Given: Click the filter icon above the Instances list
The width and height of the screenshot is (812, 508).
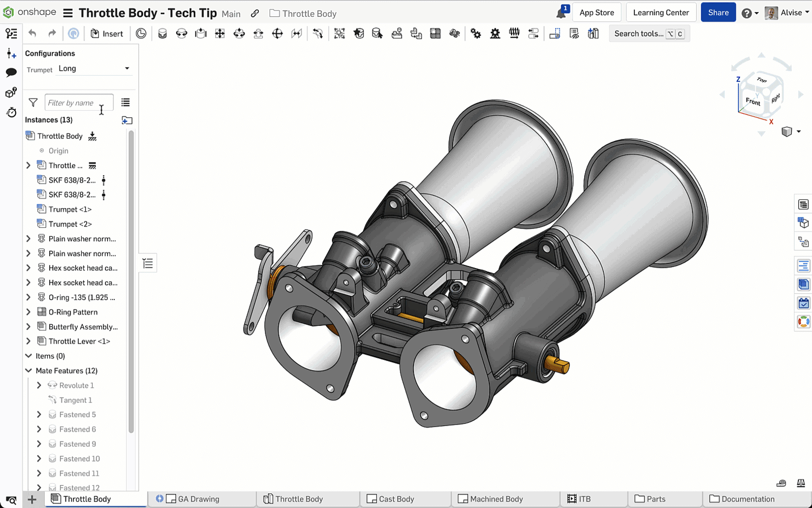Looking at the screenshot, I should [32, 102].
